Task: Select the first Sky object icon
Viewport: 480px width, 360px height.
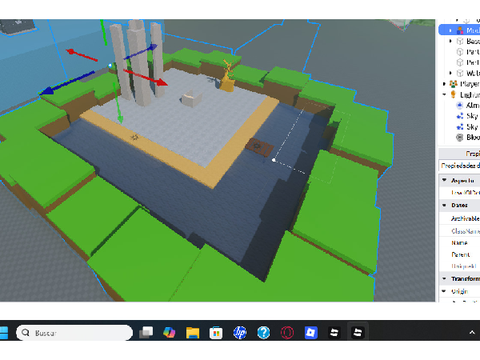Action: 460,116
